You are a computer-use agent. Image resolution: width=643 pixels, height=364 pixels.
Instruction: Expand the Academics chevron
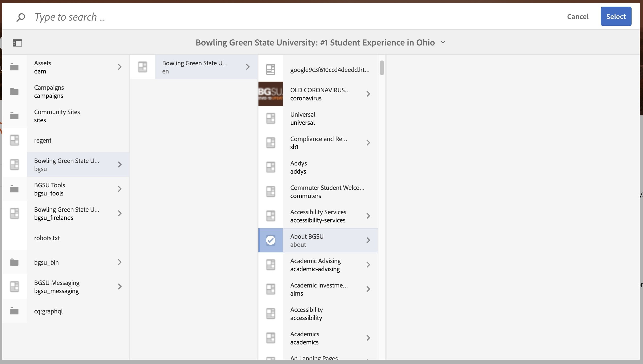point(368,338)
